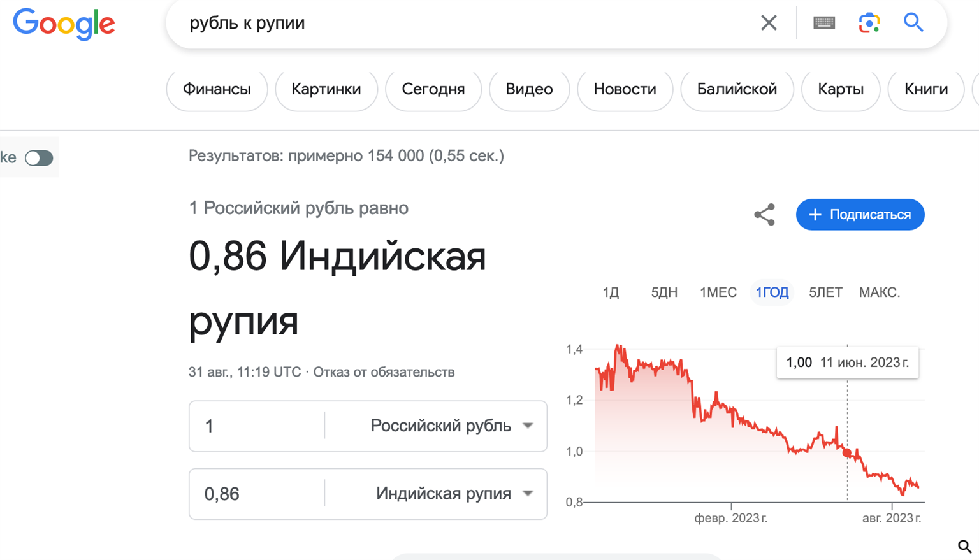979x560 pixels.
Task: Click the blue magnifier search icon
Action: pyautogui.click(x=913, y=22)
